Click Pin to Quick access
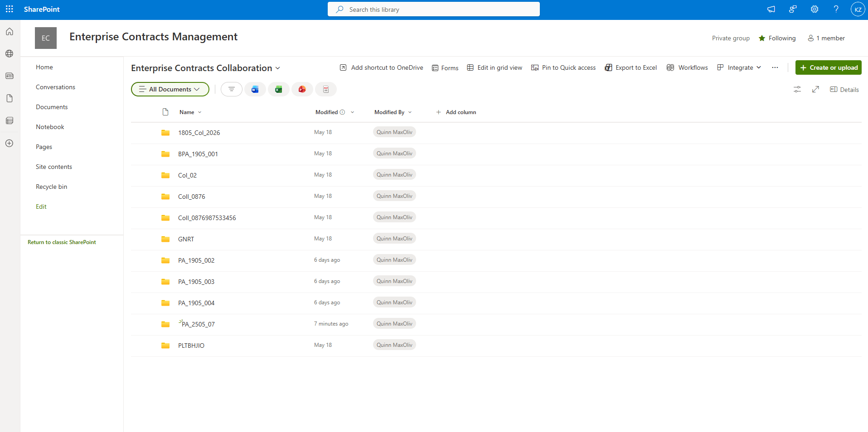Viewport: 868px width, 432px height. coord(563,67)
